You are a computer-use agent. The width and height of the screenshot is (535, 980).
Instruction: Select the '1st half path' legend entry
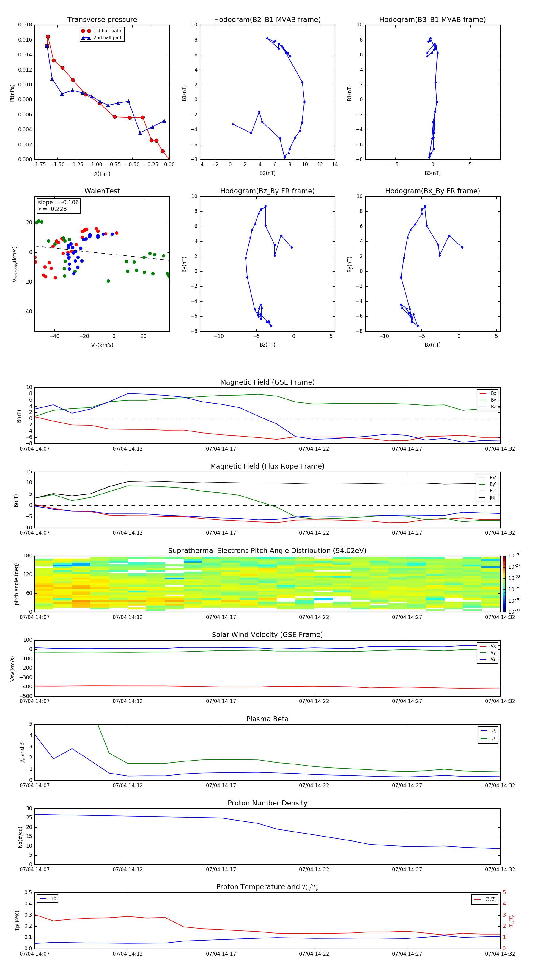102,31
